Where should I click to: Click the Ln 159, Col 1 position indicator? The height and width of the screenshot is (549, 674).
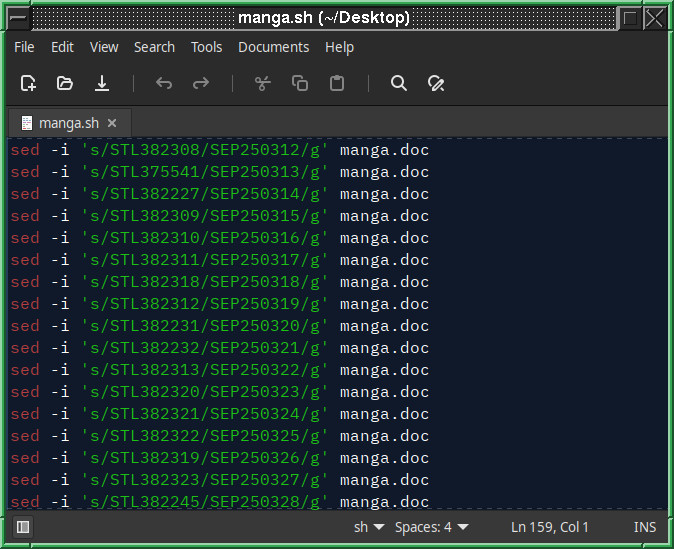[550, 527]
